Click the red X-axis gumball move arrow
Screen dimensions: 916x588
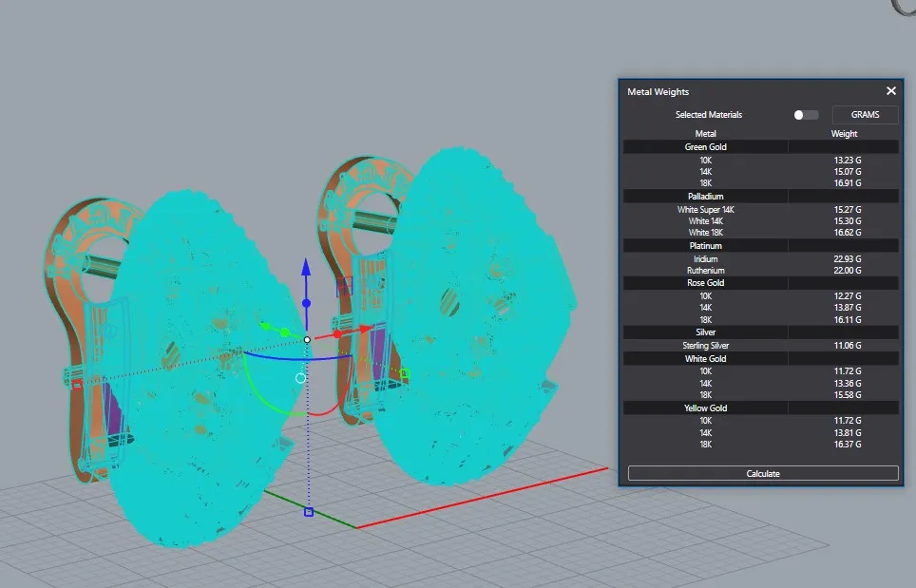pyautogui.click(x=365, y=329)
